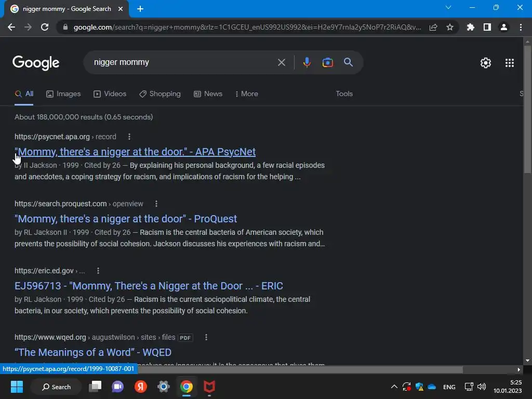Open Google quick settings gear
Image resolution: width=532 pixels, height=399 pixels.
pos(486,63)
